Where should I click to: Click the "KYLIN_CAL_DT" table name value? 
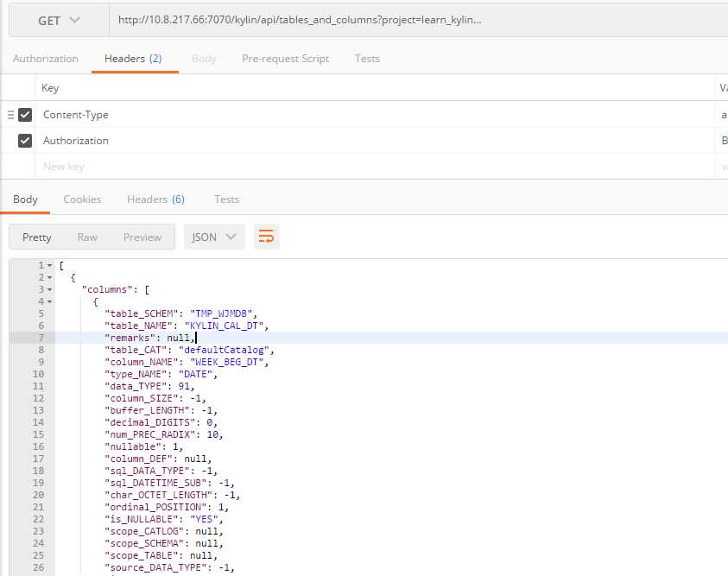(x=224, y=326)
